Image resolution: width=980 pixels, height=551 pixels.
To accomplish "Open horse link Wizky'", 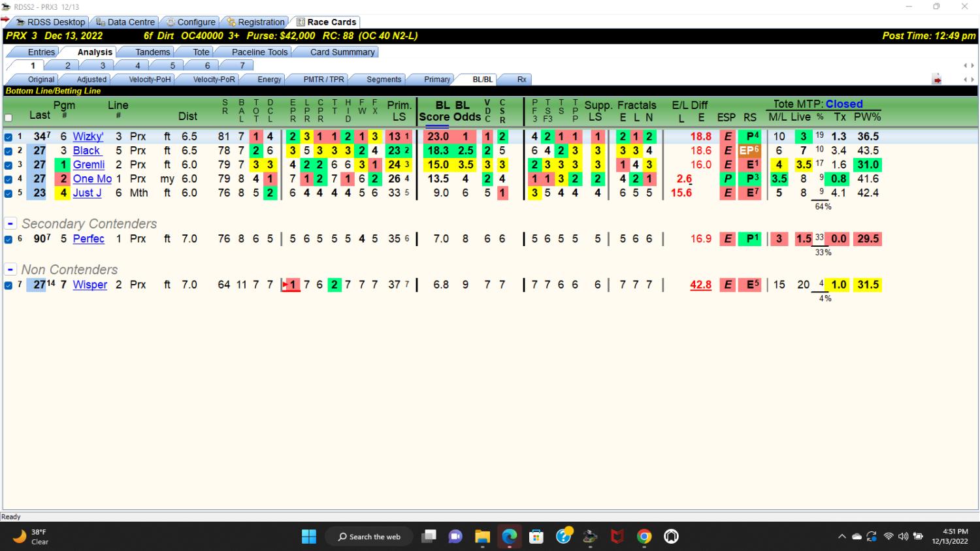I will point(88,136).
